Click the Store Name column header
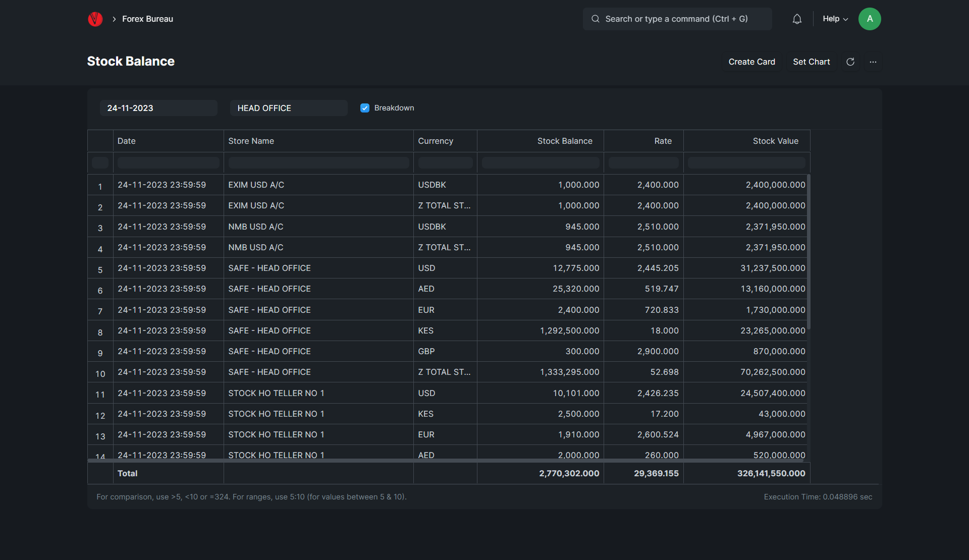Image resolution: width=969 pixels, height=560 pixels. click(x=318, y=141)
